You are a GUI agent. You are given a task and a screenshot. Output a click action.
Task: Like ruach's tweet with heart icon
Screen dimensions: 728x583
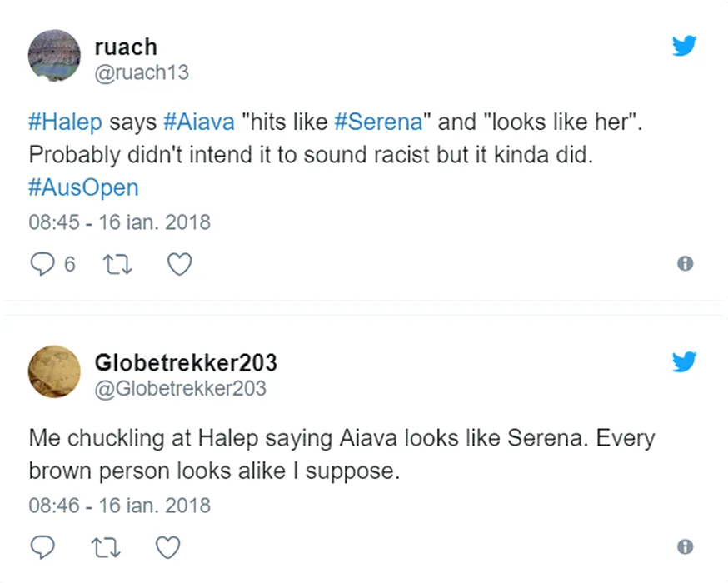[x=180, y=264]
